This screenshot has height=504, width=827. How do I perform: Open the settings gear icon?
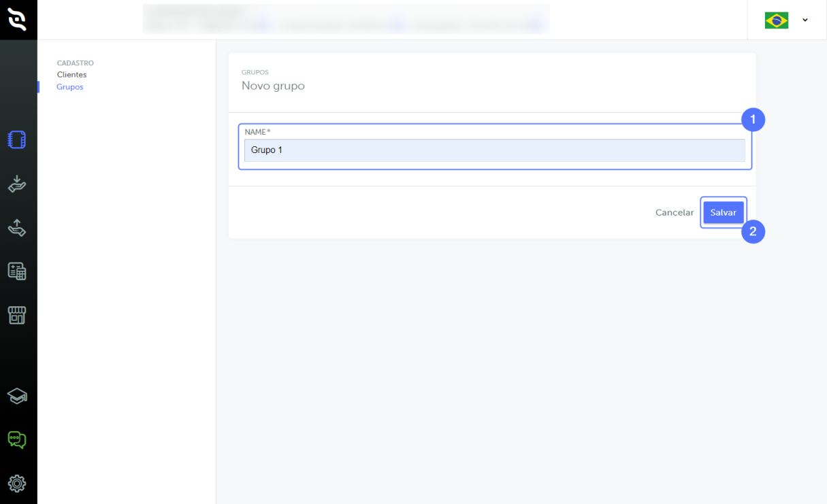(x=17, y=484)
